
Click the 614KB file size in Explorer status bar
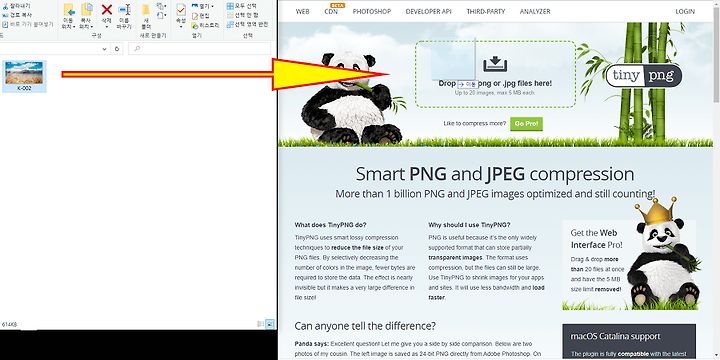9,324
